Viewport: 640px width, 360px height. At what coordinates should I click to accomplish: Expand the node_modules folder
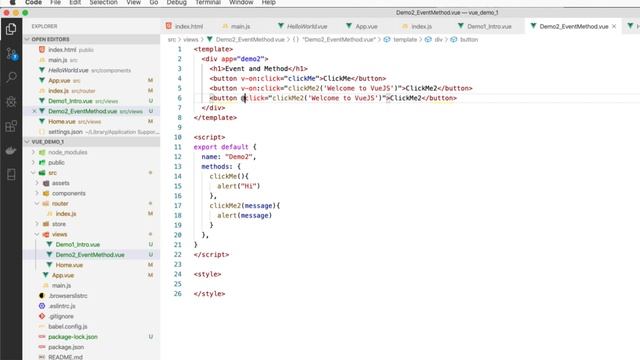(x=33, y=152)
